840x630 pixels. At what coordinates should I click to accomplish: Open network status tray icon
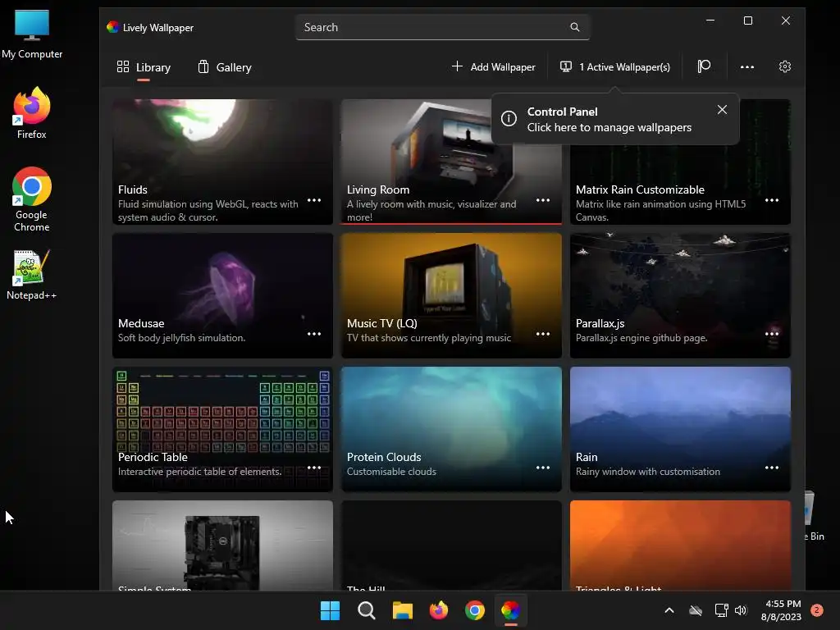pyautogui.click(x=722, y=610)
